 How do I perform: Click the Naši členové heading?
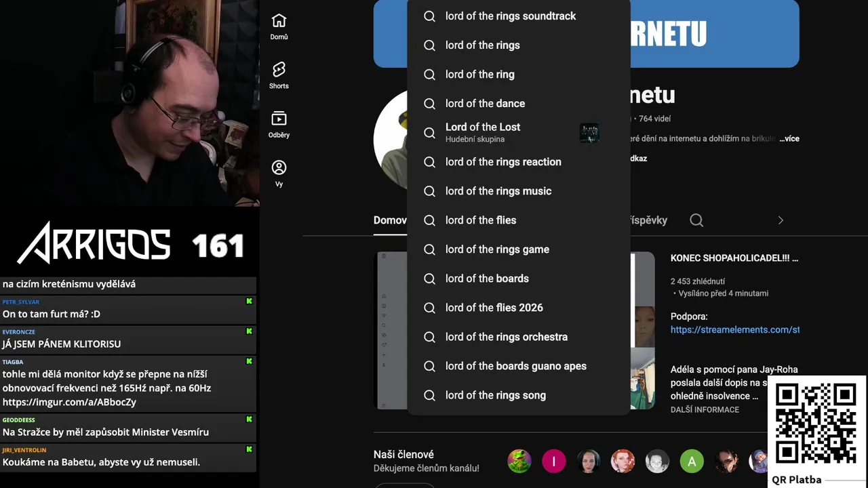(403, 455)
